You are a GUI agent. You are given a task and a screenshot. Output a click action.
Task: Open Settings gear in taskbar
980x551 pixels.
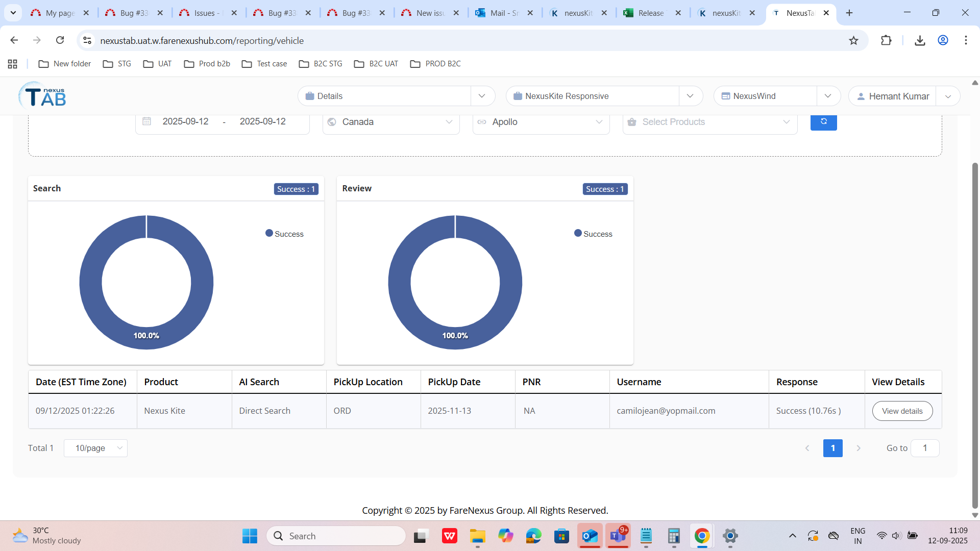(x=730, y=536)
